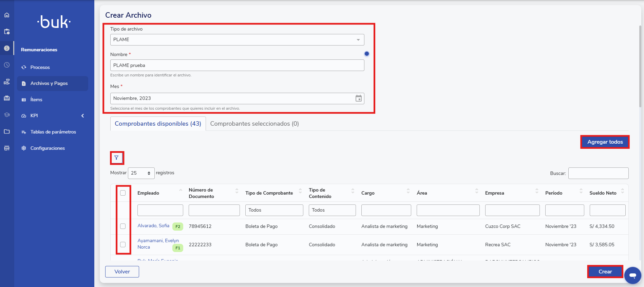Open the Mostrar registros count dropdown
The height and width of the screenshot is (287, 644).
coord(141,173)
